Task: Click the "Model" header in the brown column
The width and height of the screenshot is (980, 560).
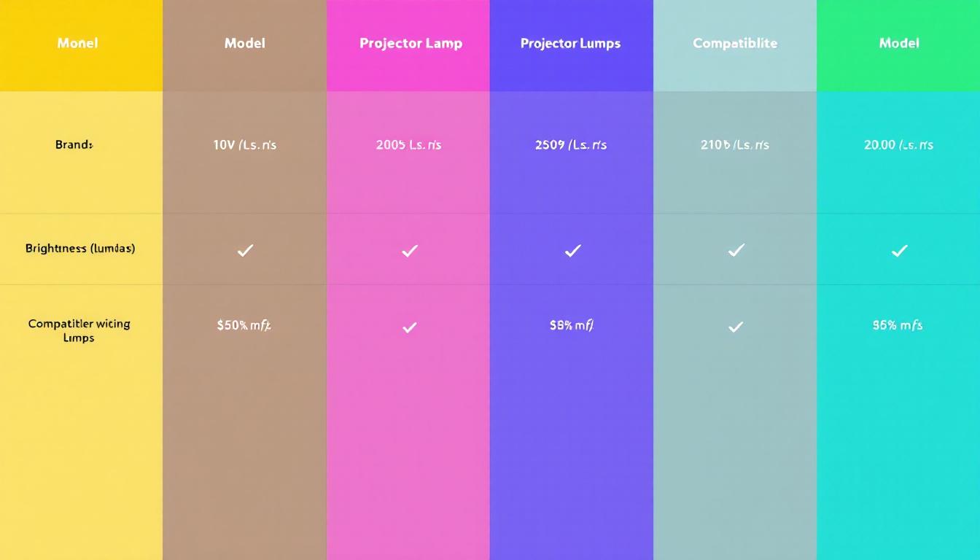Action: [x=245, y=44]
